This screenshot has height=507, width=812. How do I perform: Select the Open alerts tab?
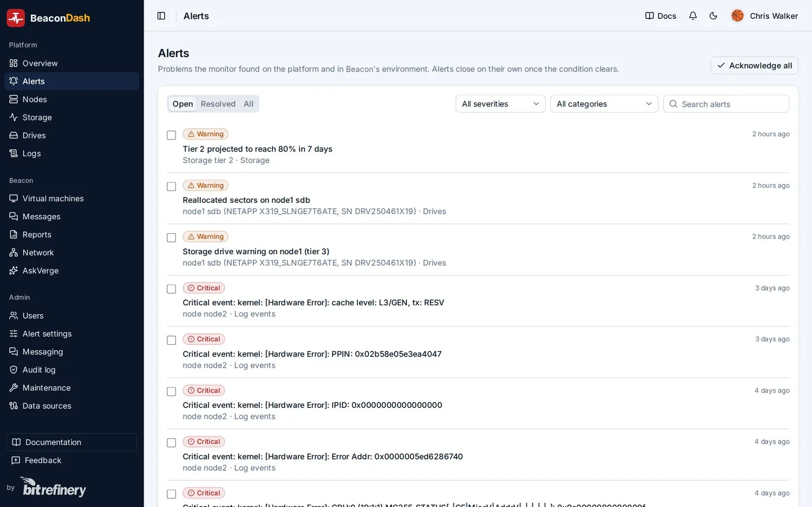[x=182, y=104]
